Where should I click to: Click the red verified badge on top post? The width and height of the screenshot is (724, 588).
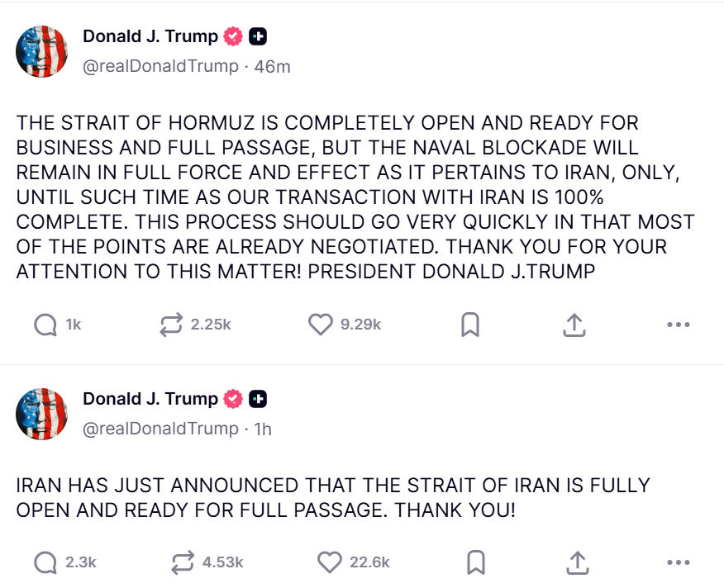click(x=234, y=36)
